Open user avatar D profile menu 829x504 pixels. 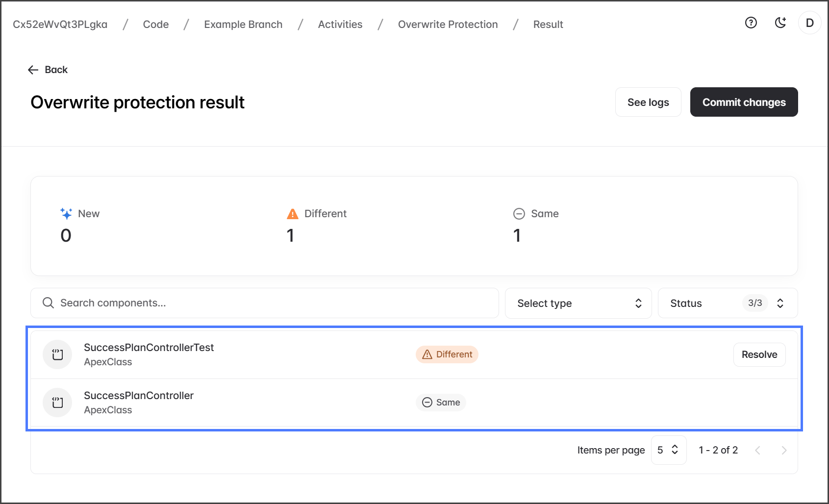[809, 23]
